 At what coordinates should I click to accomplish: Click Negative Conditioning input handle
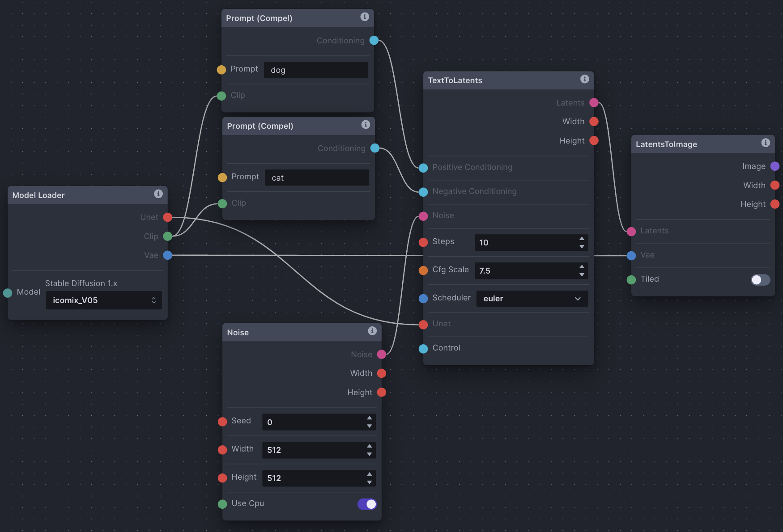pyautogui.click(x=423, y=192)
